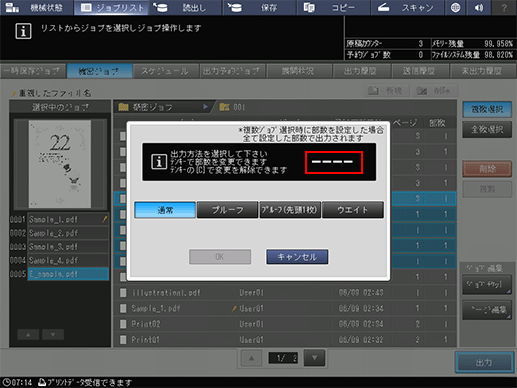Viewport: 517px width, 388px height.
Task: Click the speaker volume icon
Action: [x=479, y=7]
